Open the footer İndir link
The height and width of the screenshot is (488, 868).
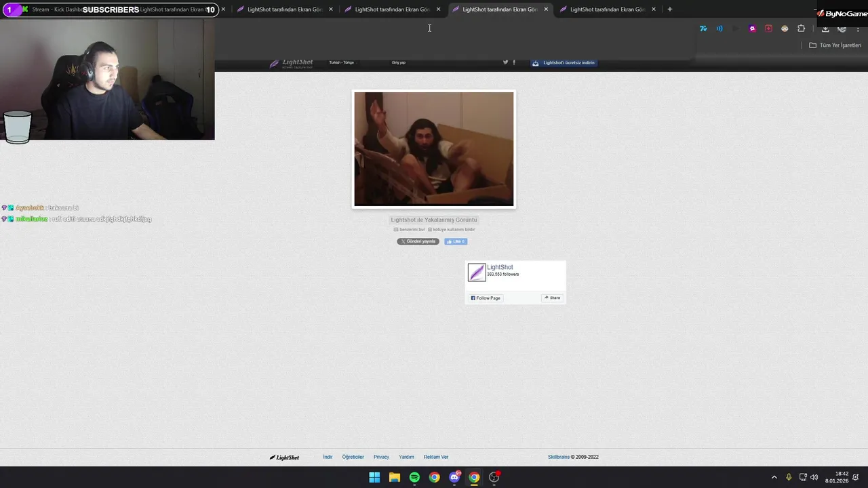[x=328, y=457]
